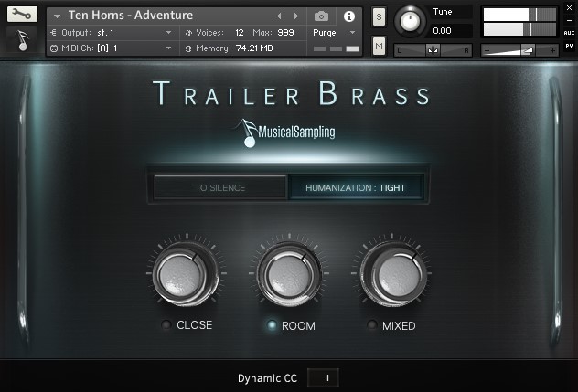
Task: Close the instrument with X button
Action: coord(569,7)
